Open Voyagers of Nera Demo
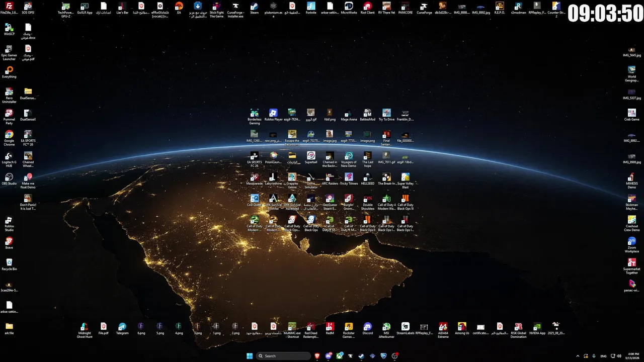The image size is (644, 362). pyautogui.click(x=349, y=159)
